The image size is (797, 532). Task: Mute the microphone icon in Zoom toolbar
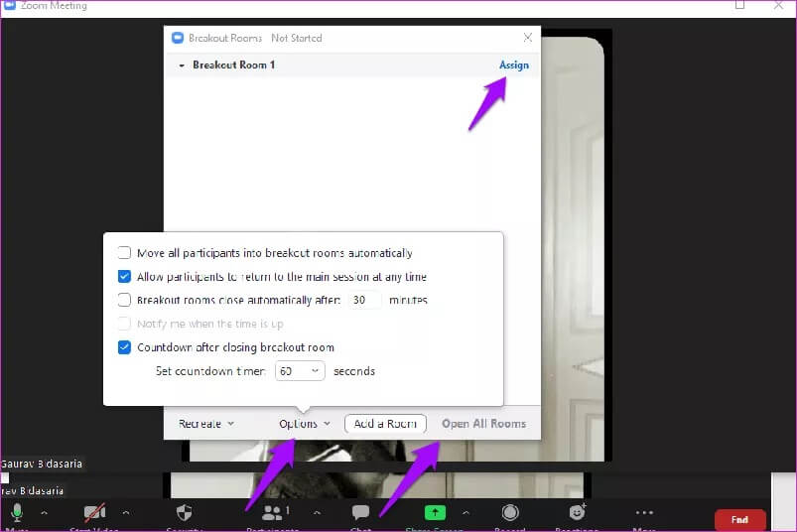[x=17, y=512]
